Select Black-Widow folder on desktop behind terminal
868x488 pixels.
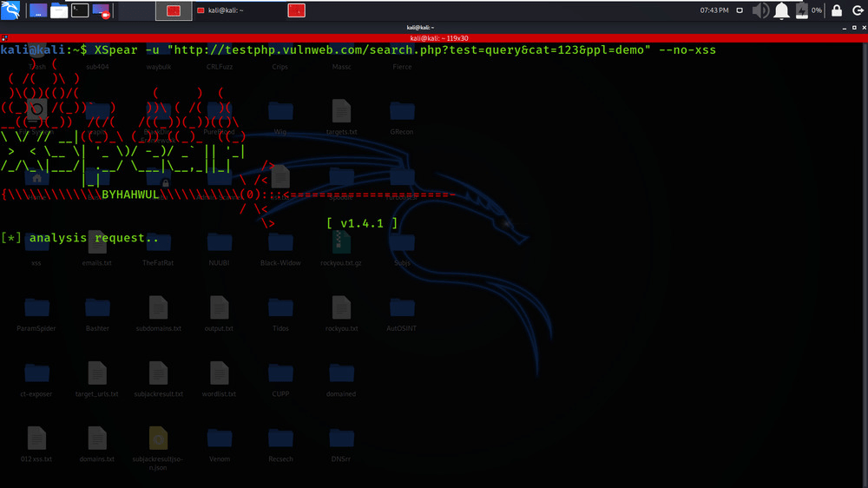coord(280,248)
